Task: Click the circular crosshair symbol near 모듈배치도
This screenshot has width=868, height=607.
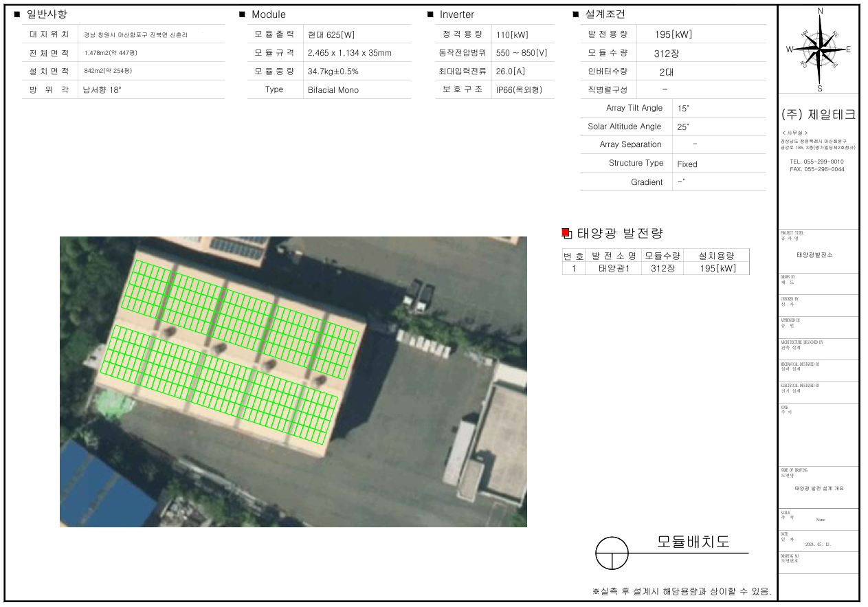Action: click(612, 553)
